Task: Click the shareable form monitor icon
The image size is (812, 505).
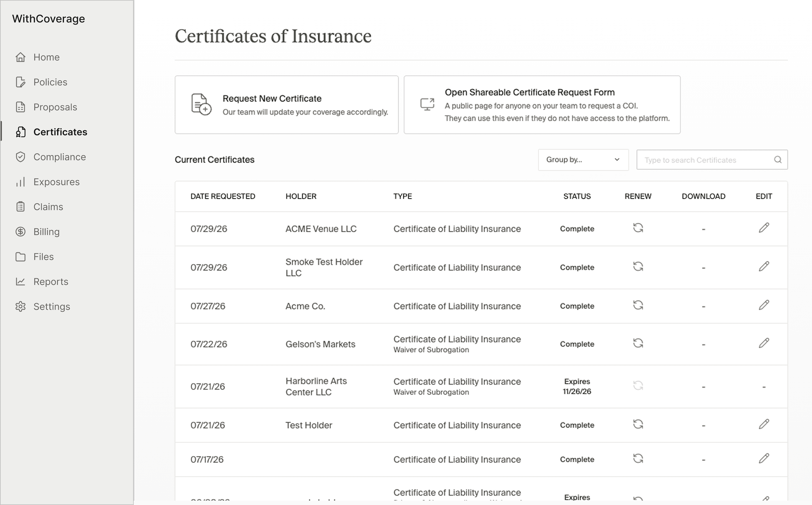Action: click(x=427, y=104)
